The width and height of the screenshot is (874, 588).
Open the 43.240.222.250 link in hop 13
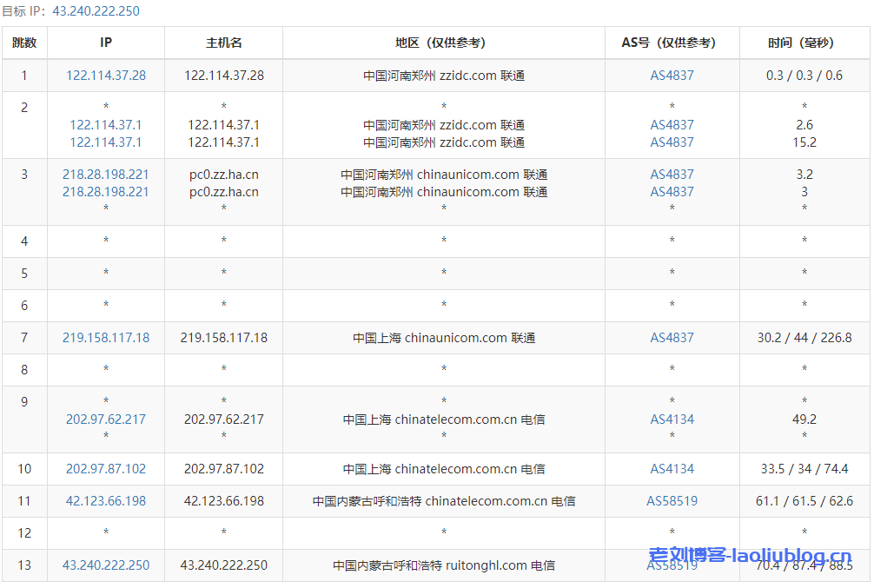(x=106, y=565)
